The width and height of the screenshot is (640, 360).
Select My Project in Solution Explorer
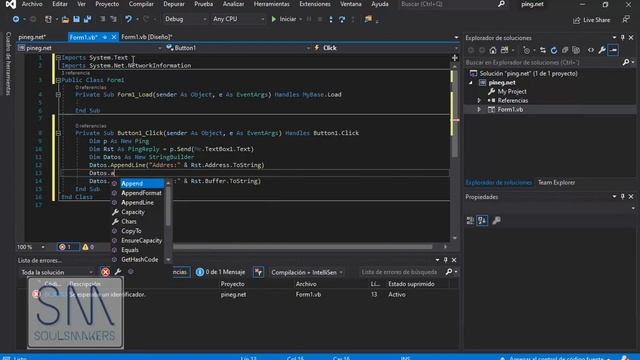(x=512, y=91)
